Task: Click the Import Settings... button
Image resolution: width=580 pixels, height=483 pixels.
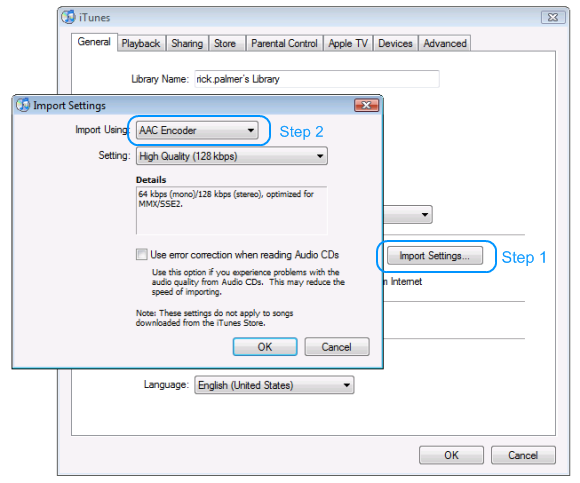Action: [x=435, y=256]
